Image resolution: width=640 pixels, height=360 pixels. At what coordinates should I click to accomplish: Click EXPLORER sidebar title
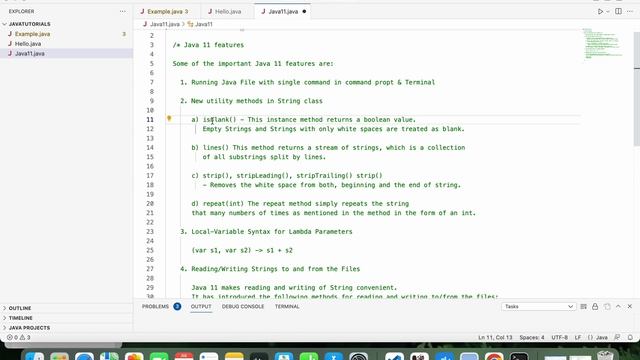click(21, 11)
